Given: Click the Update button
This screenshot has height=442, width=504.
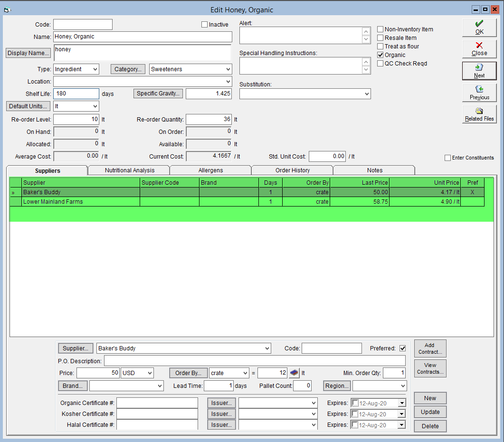Looking at the screenshot, I should coord(430,412).
